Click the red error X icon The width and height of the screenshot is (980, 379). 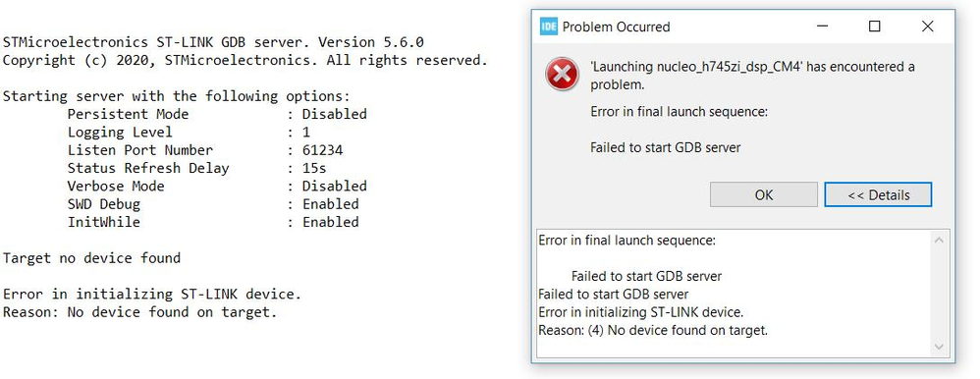(x=562, y=75)
